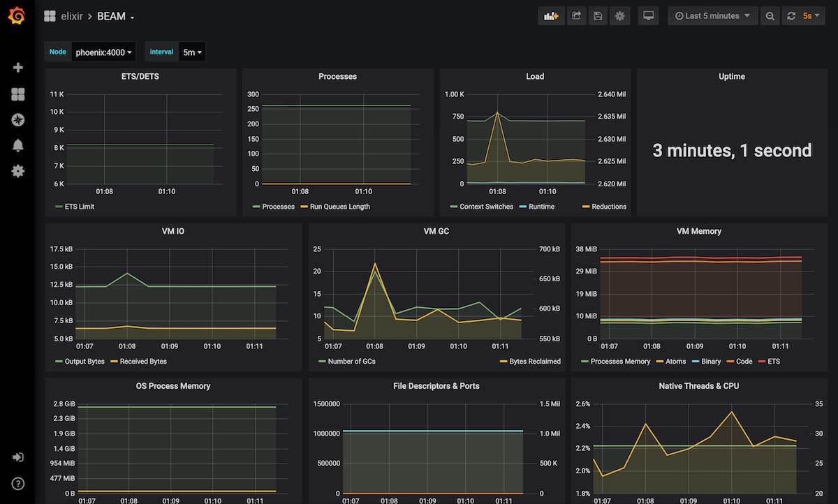This screenshot has height=504, width=838.
Task: Open the VM Memory panel title menu
Action: (x=698, y=231)
